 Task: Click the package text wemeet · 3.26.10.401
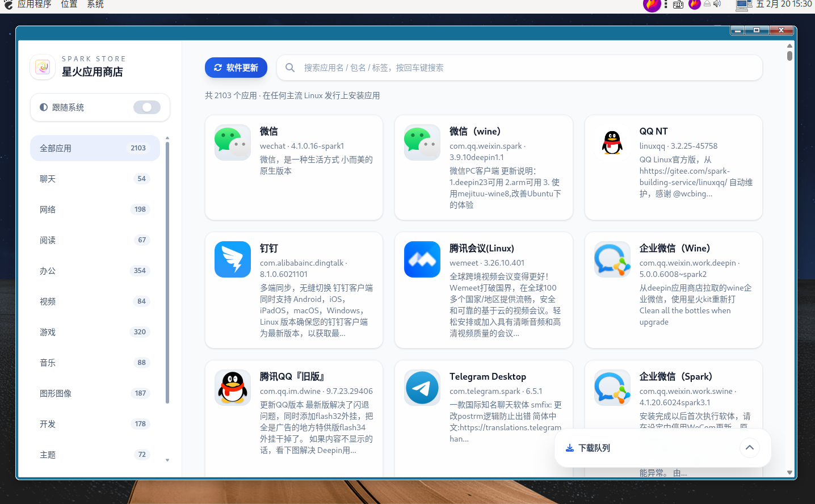pyautogui.click(x=487, y=263)
